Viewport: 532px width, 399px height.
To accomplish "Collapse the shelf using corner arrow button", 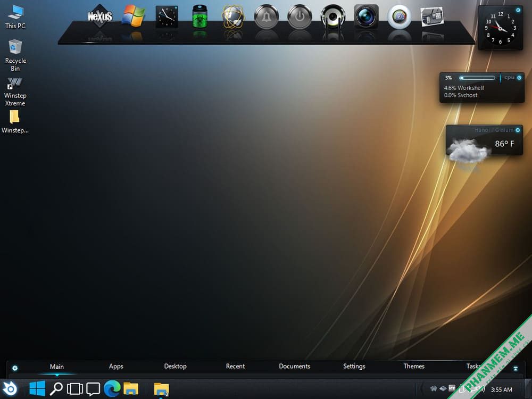I will coord(516,369).
